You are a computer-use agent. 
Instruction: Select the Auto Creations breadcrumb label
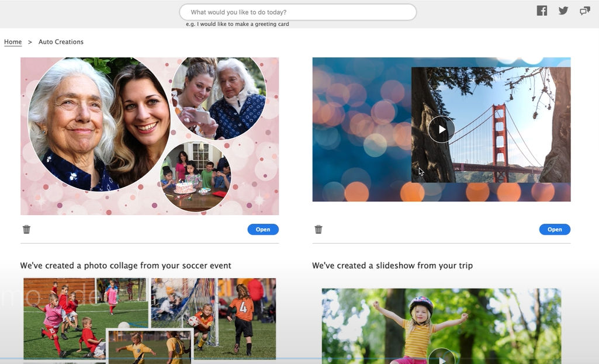point(61,41)
